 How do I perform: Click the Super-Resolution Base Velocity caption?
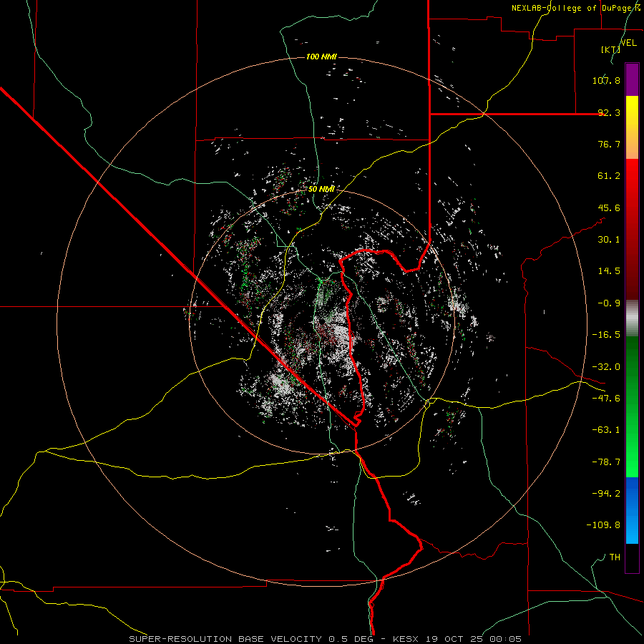click(x=326, y=639)
